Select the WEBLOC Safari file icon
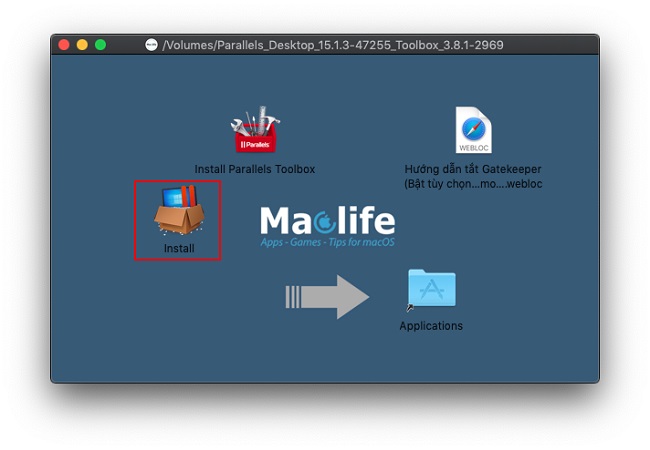This screenshot has height=450, width=650. 473,130
